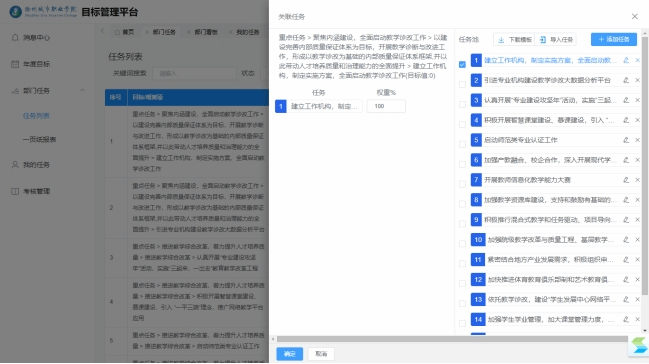The width and height of the screenshot is (649, 364).
Task: Delete task 5 启动师范类专业认证工作 with X
Action: coord(637,140)
